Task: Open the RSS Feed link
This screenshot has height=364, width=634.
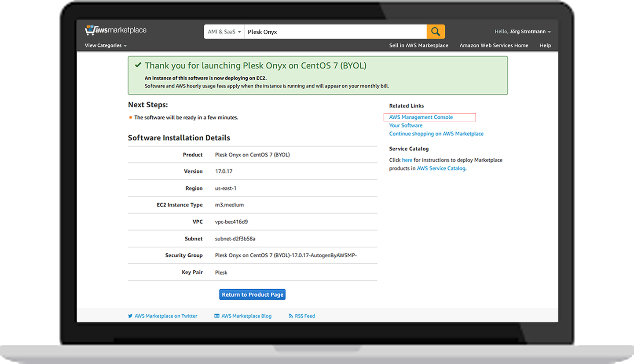Action: point(305,316)
